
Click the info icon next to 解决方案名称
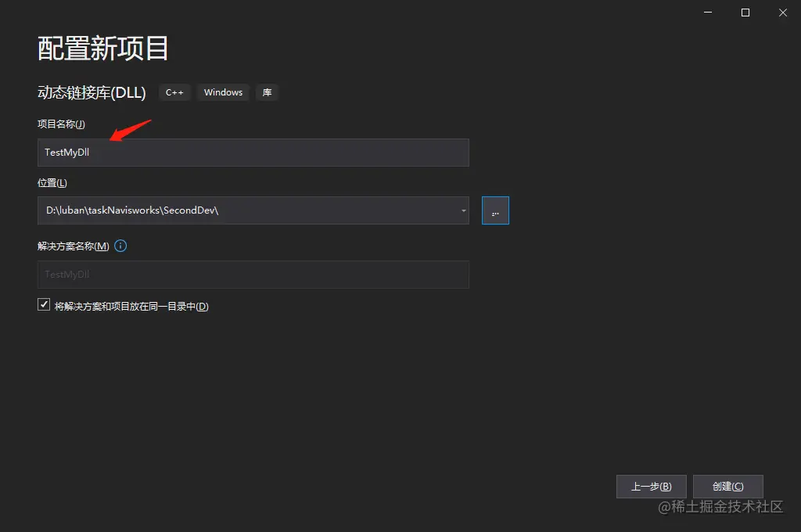[x=120, y=246]
